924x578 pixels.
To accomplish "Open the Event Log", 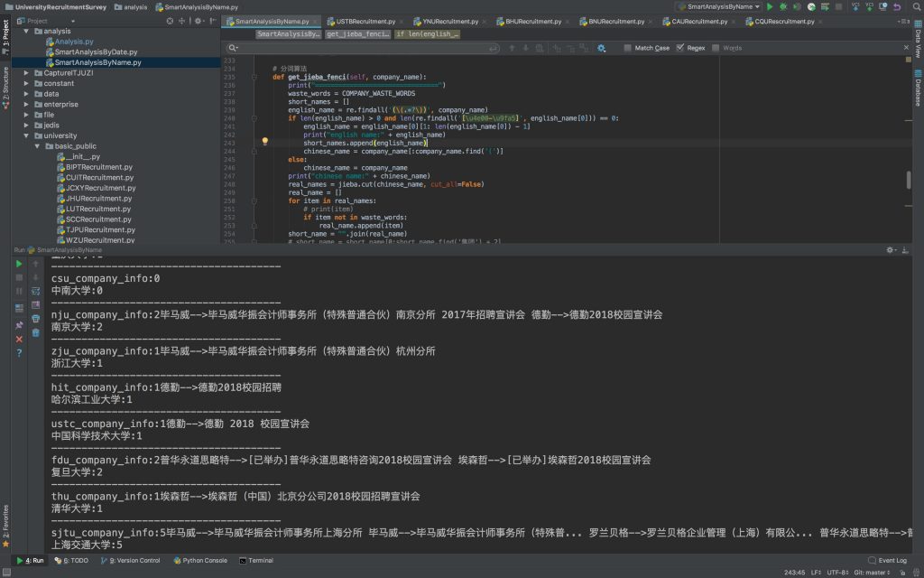I will 887,560.
